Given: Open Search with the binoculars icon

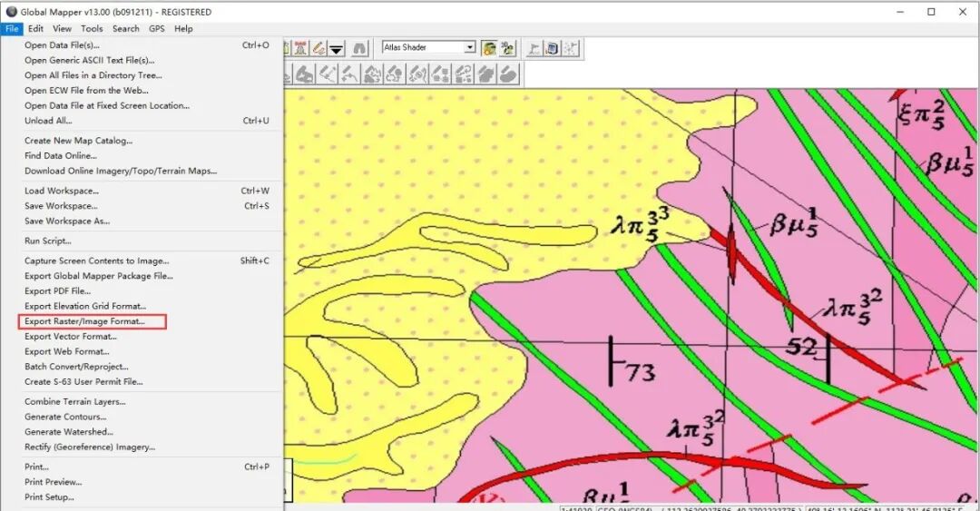Looking at the screenshot, I should click(x=360, y=48).
